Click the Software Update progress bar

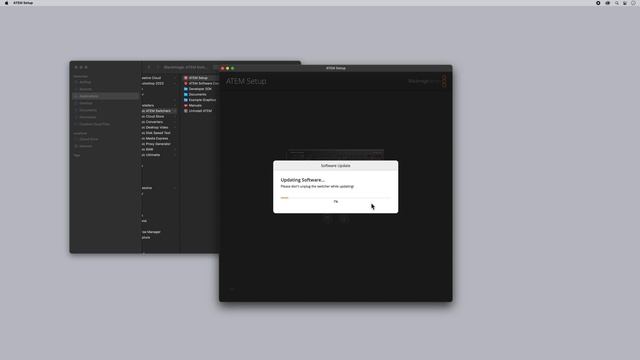336,198
